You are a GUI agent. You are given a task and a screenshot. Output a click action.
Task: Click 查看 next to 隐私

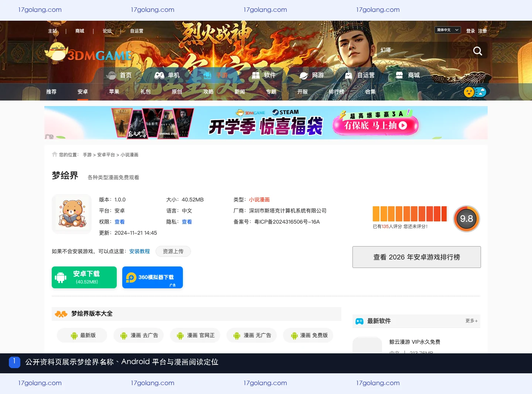(187, 222)
